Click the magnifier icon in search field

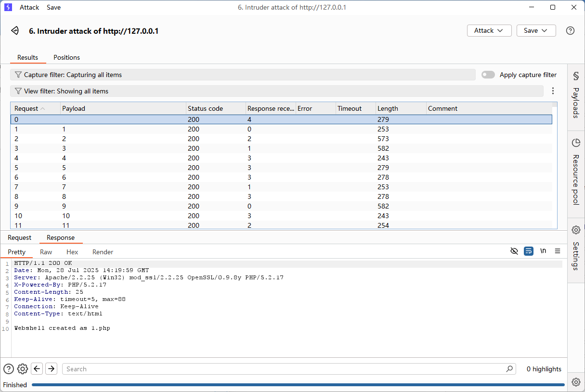point(509,369)
